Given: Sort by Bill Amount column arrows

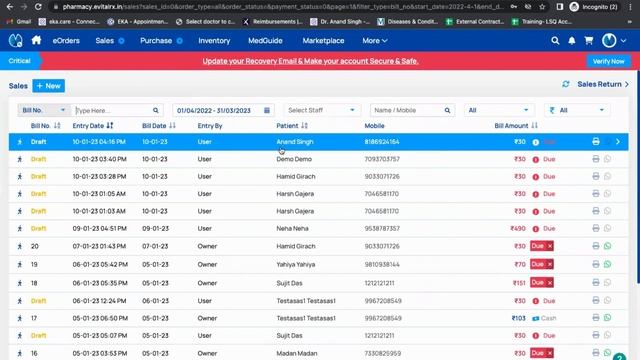Looking at the screenshot, I should [x=534, y=126].
